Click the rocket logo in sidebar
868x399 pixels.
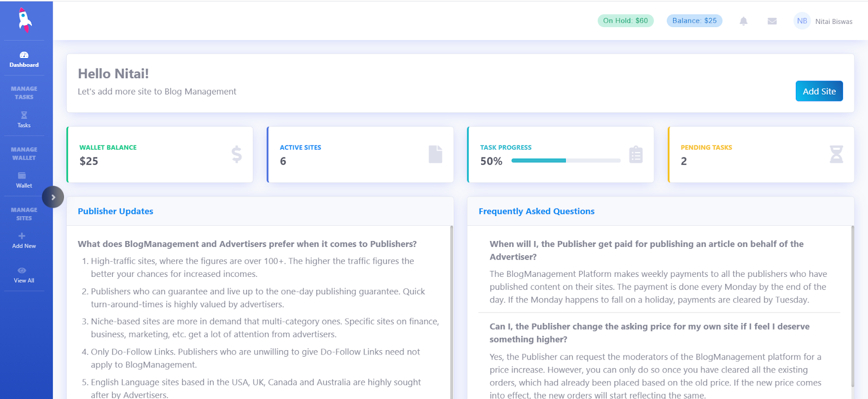coord(24,20)
